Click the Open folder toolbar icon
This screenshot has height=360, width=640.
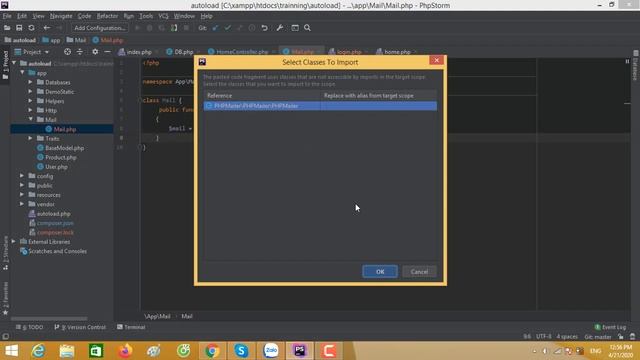pos(7,28)
